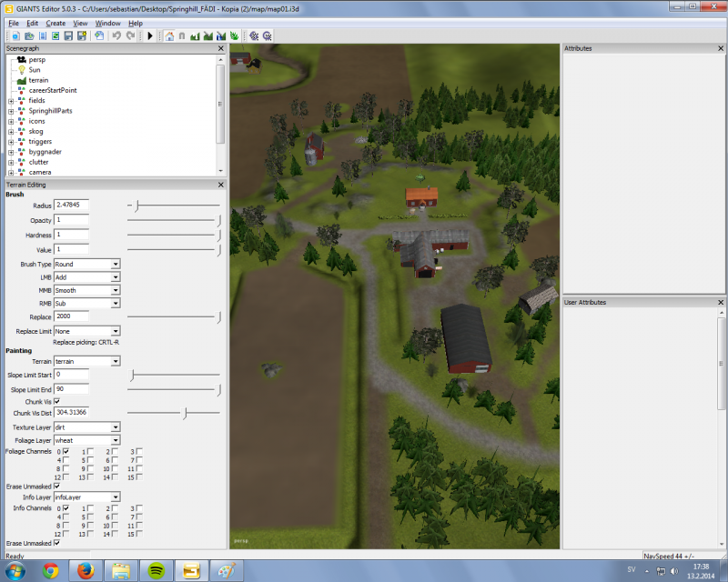Click the Chunk Vis Dist slider handle
This screenshot has width=728, height=582.
[185, 413]
